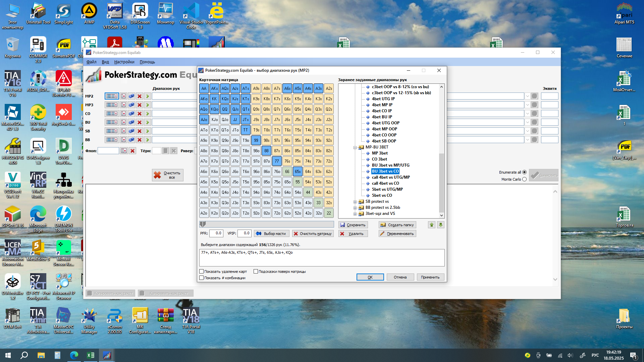Open single hand card picker for MP3 row
This screenshot has height=362, width=644.
(123, 105)
